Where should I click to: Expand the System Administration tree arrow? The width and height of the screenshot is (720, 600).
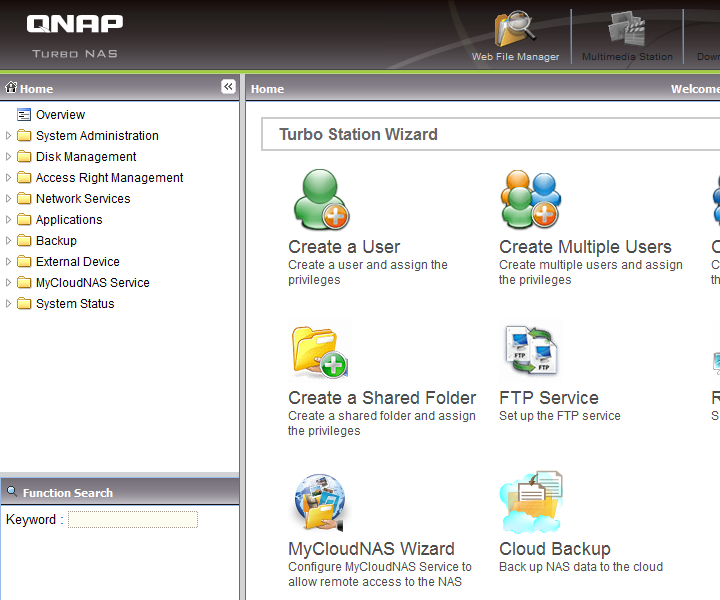click(x=9, y=136)
